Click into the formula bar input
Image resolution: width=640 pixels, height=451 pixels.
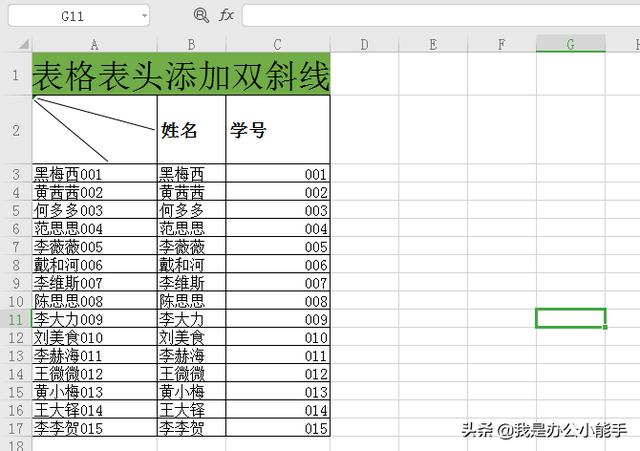point(441,16)
